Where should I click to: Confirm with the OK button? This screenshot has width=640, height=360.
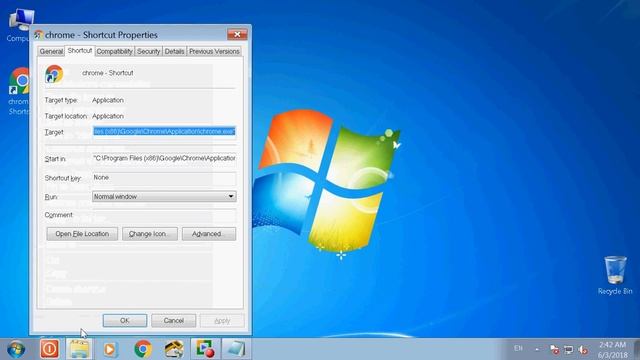[x=125, y=320]
